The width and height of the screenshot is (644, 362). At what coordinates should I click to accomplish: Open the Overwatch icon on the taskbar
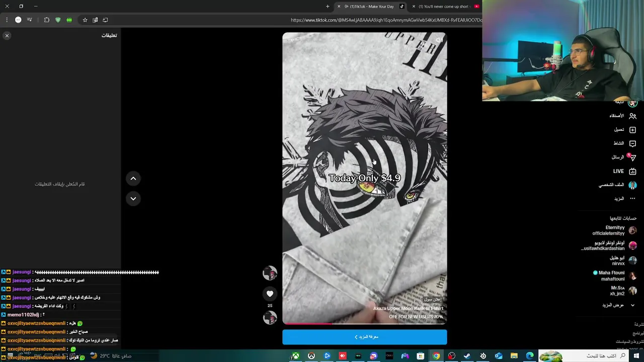311,356
